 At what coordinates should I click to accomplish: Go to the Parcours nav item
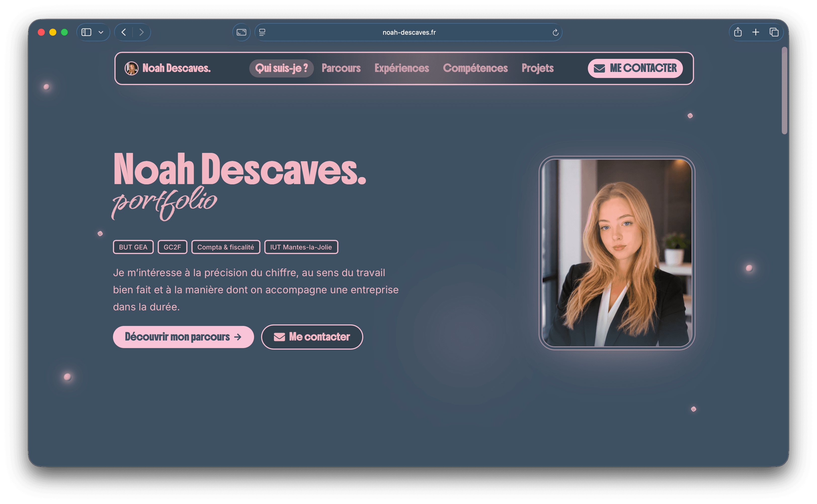point(341,68)
